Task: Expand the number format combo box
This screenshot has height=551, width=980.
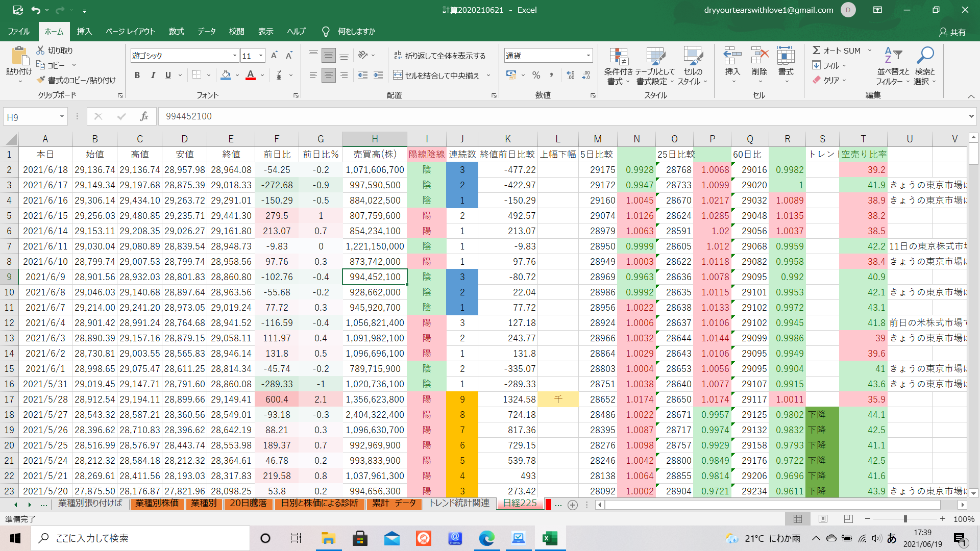Action: pos(589,56)
